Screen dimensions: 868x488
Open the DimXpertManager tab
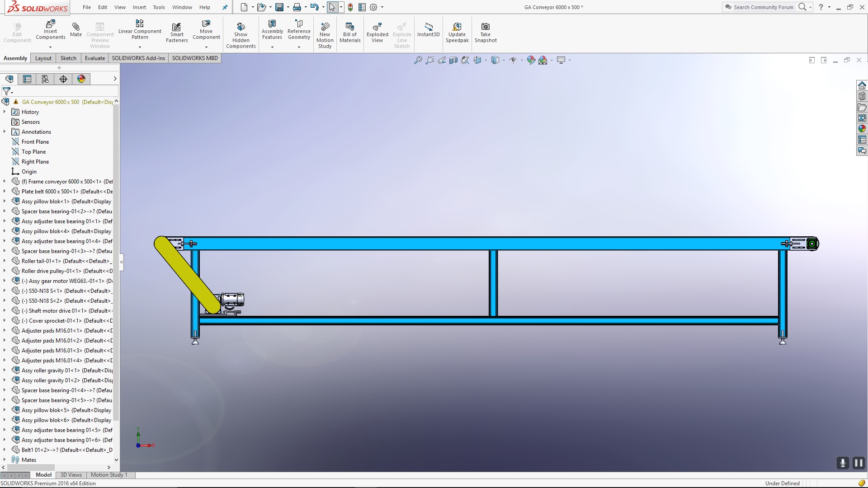coord(63,79)
